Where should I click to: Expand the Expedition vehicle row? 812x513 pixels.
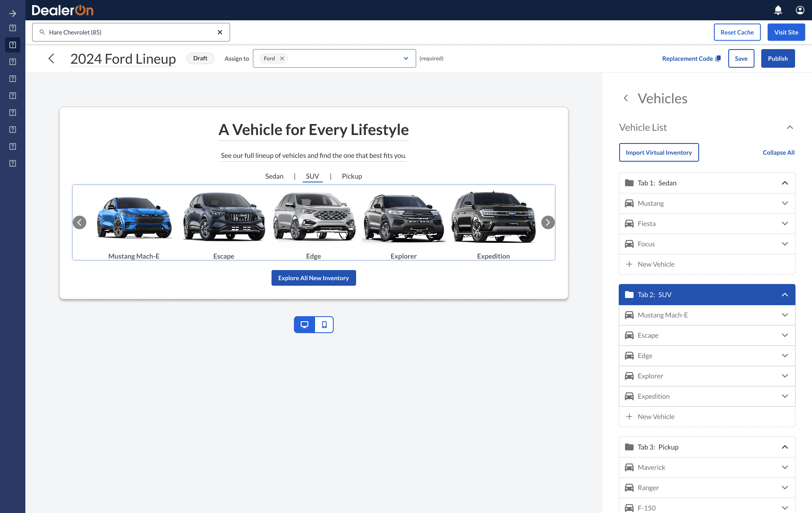(785, 396)
